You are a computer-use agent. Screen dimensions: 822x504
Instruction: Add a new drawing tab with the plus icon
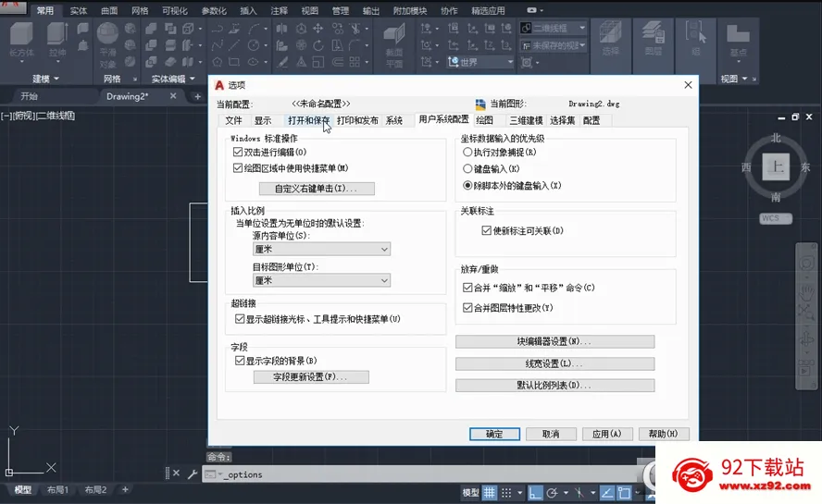coord(198,96)
